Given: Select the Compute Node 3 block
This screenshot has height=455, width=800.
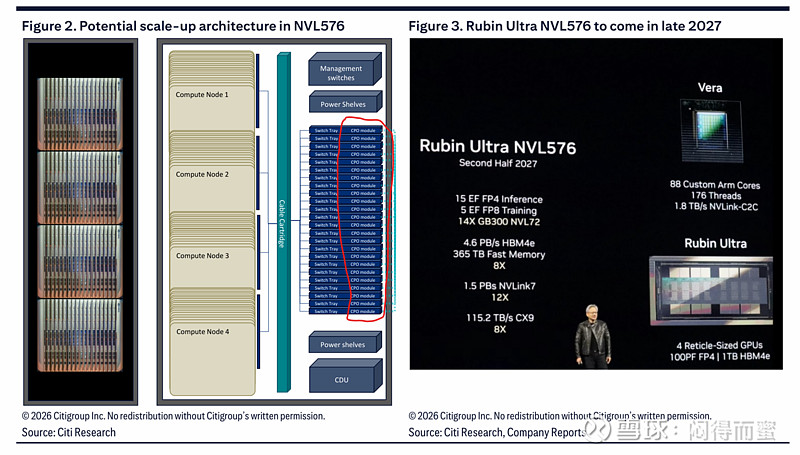Looking at the screenshot, I should [x=212, y=251].
